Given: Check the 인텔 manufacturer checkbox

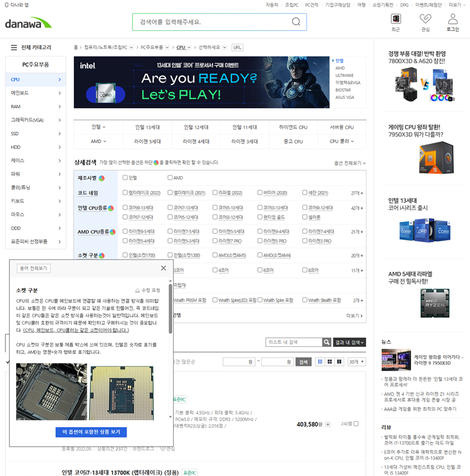Looking at the screenshot, I should tap(125, 177).
